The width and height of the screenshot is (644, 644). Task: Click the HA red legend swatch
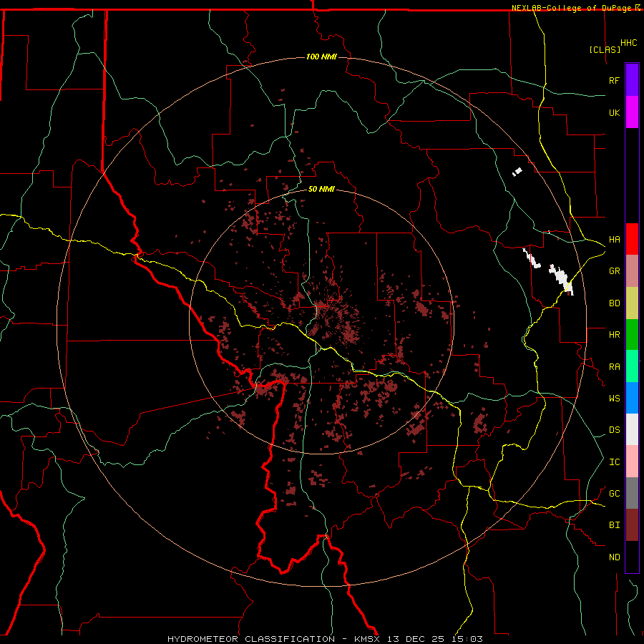pos(632,239)
